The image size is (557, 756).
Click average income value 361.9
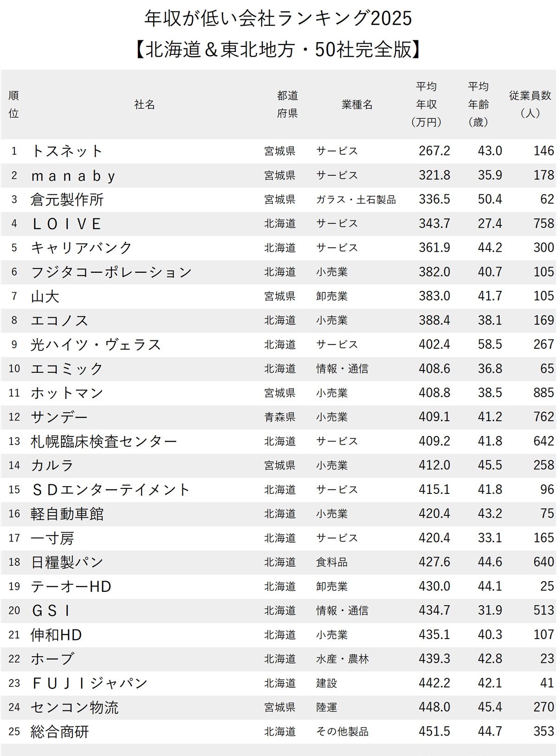(434, 248)
